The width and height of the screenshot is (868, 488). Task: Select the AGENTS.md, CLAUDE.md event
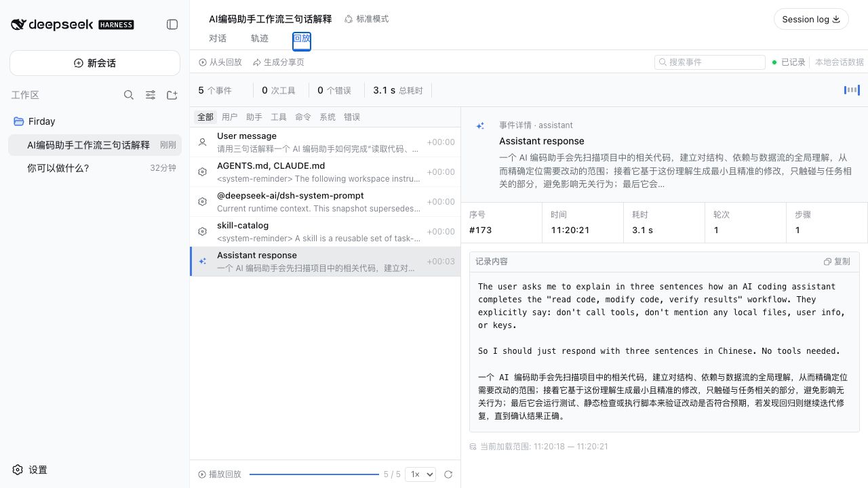(x=325, y=172)
